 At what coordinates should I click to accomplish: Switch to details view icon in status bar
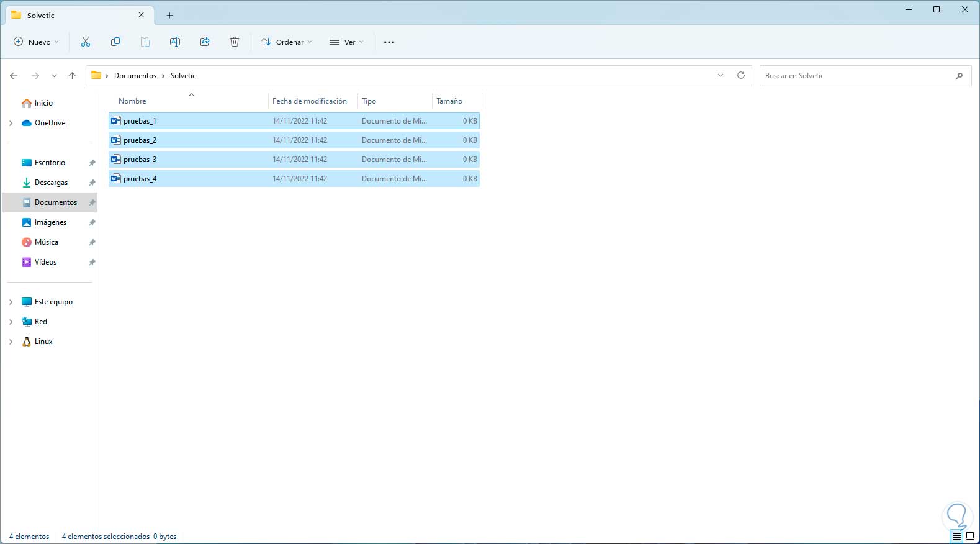tap(957, 536)
